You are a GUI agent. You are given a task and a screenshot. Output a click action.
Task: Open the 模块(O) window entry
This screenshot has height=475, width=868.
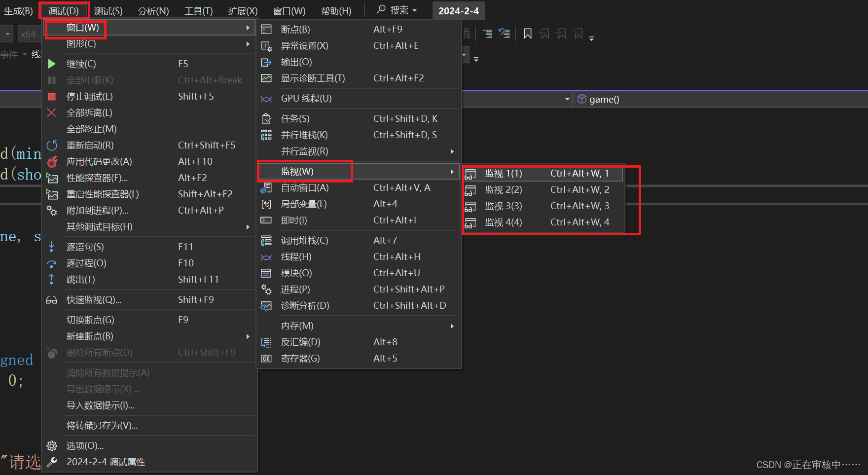358,273
